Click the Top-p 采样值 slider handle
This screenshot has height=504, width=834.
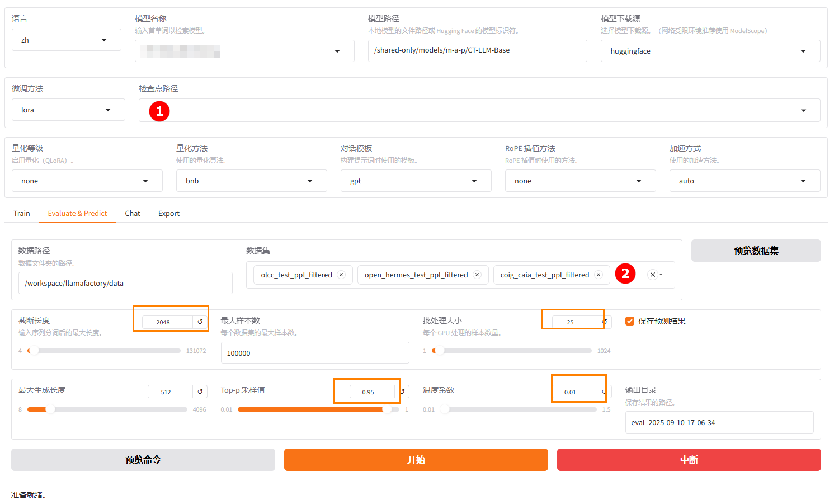pos(387,409)
